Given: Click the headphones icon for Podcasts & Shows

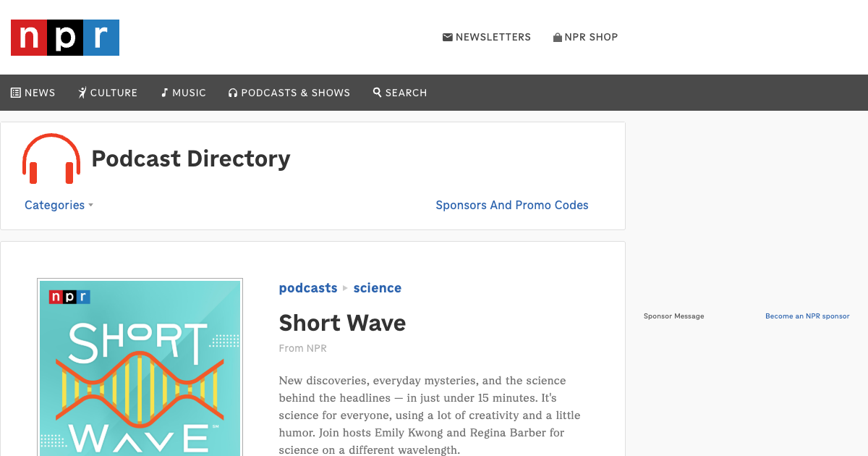Looking at the screenshot, I should (x=232, y=92).
